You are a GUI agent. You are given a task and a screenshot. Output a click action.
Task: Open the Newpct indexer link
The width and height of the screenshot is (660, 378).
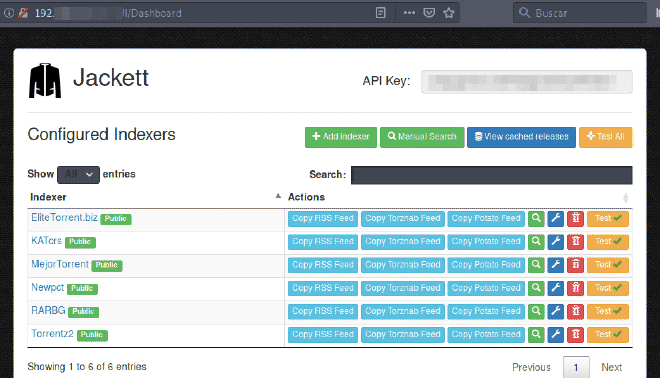(x=48, y=287)
